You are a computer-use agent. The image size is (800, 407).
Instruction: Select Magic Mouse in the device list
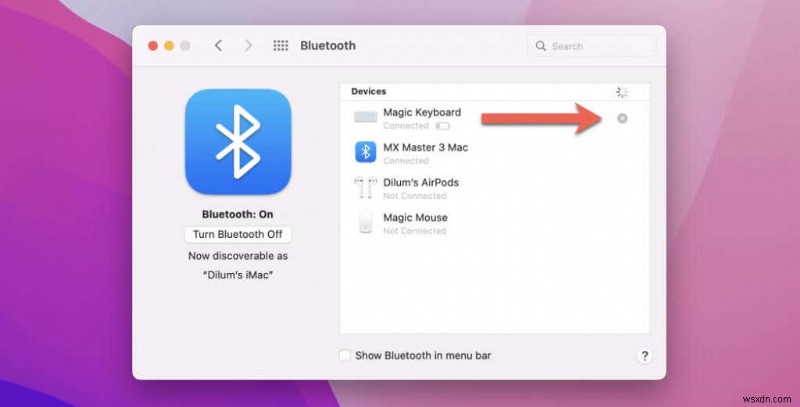coord(415,218)
